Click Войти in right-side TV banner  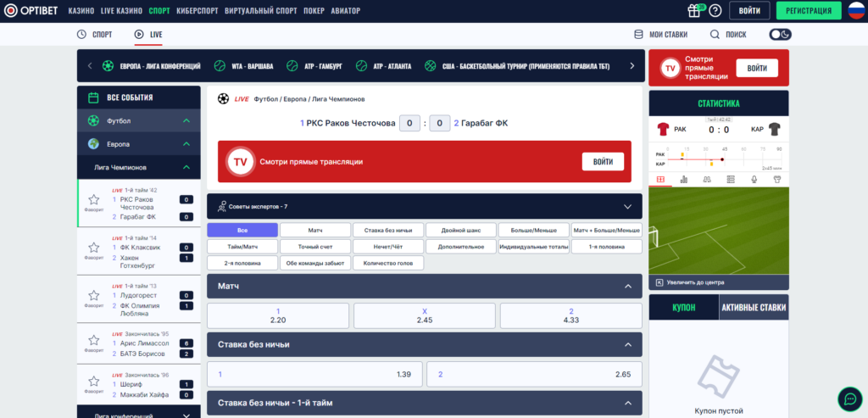757,68
